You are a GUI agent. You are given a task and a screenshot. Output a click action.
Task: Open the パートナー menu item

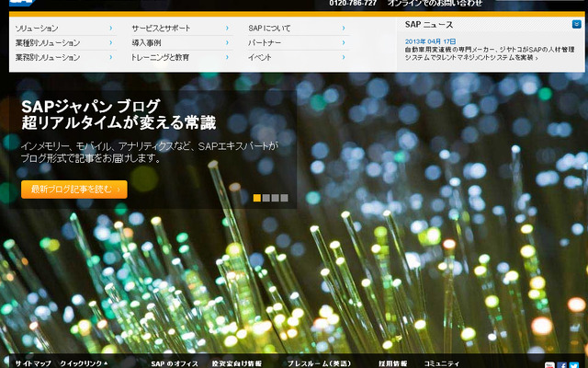point(265,43)
